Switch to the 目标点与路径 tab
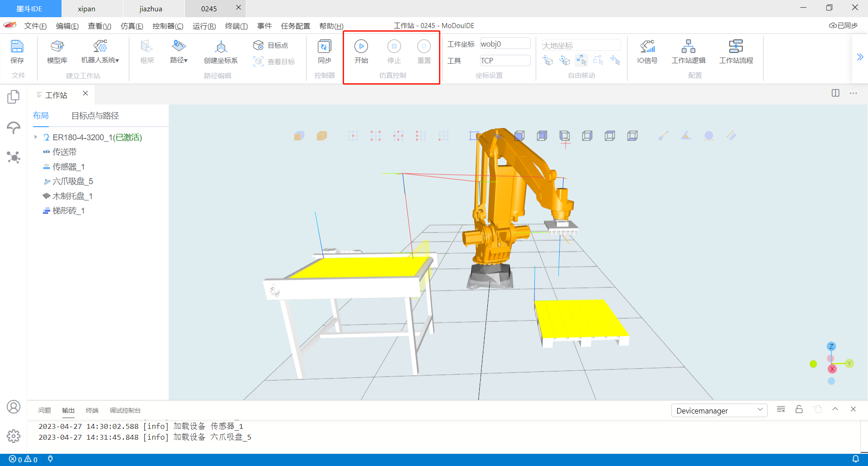 [x=95, y=116]
